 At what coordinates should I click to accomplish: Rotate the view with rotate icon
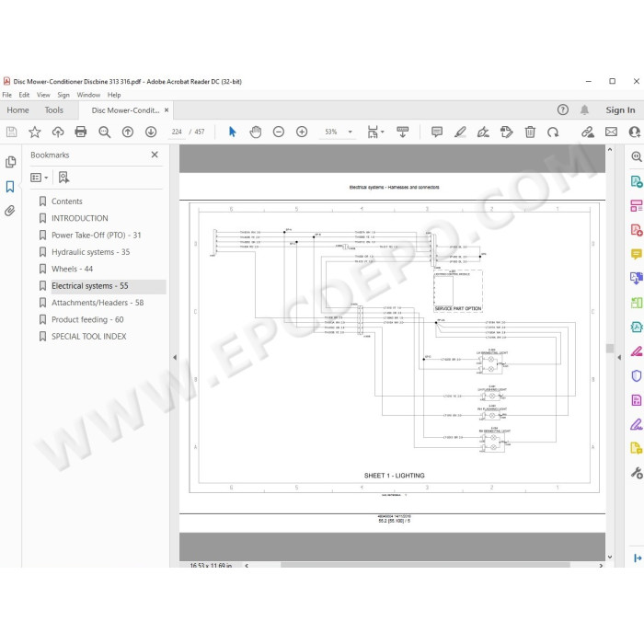pyautogui.click(x=553, y=132)
